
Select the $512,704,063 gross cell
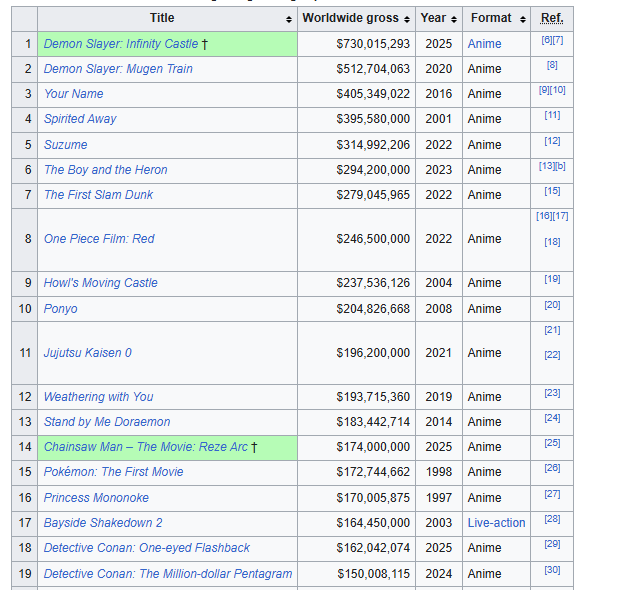click(x=356, y=69)
